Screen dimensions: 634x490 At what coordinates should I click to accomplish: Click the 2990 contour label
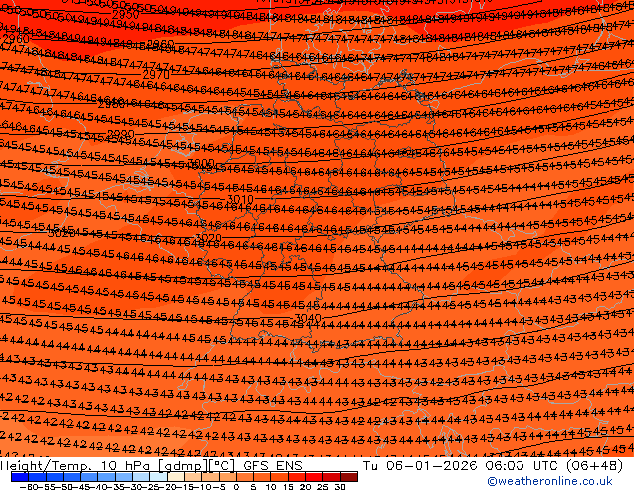pos(121,134)
